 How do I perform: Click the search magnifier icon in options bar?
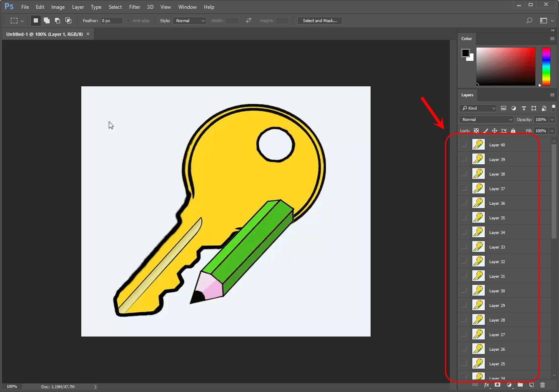point(529,20)
